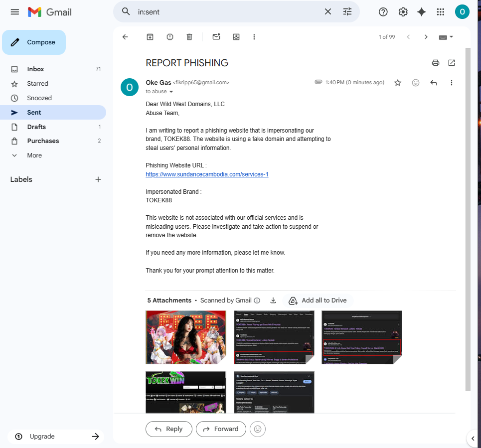Print all with printer icon
Image resolution: width=481 pixels, height=448 pixels.
coord(435,63)
